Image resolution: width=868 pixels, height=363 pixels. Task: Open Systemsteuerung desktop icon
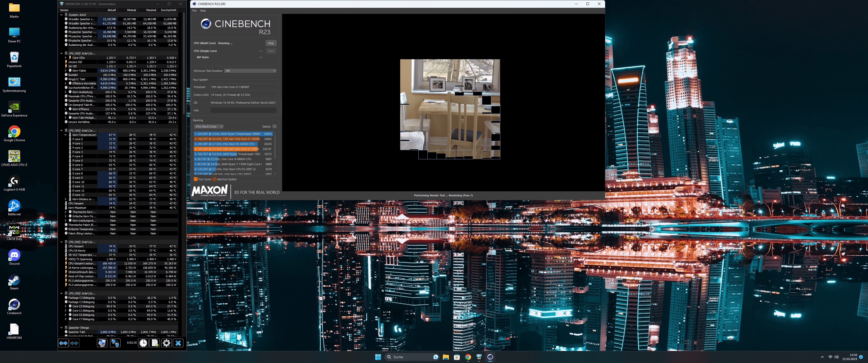click(x=14, y=84)
